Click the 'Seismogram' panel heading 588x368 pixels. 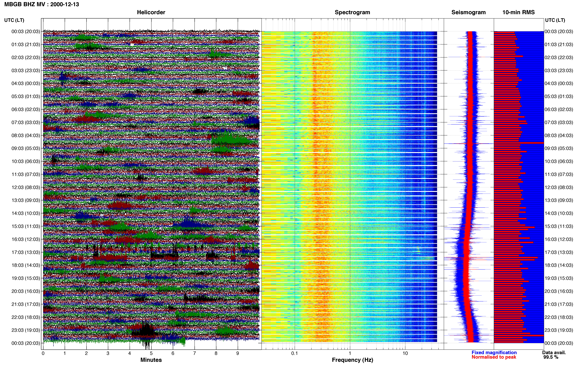coord(468,12)
